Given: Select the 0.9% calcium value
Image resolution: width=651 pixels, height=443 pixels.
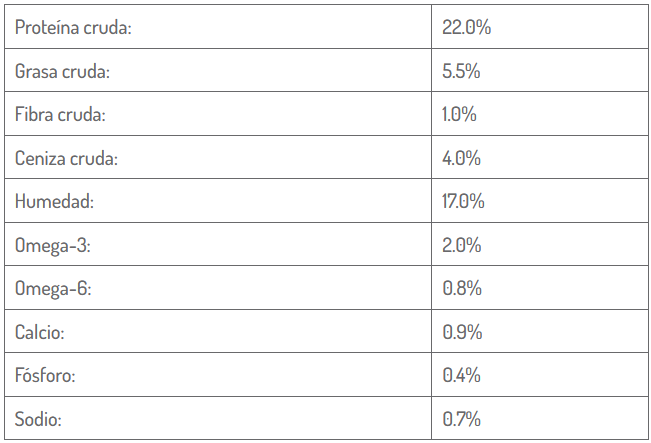Looking at the screenshot, I should point(461,332).
